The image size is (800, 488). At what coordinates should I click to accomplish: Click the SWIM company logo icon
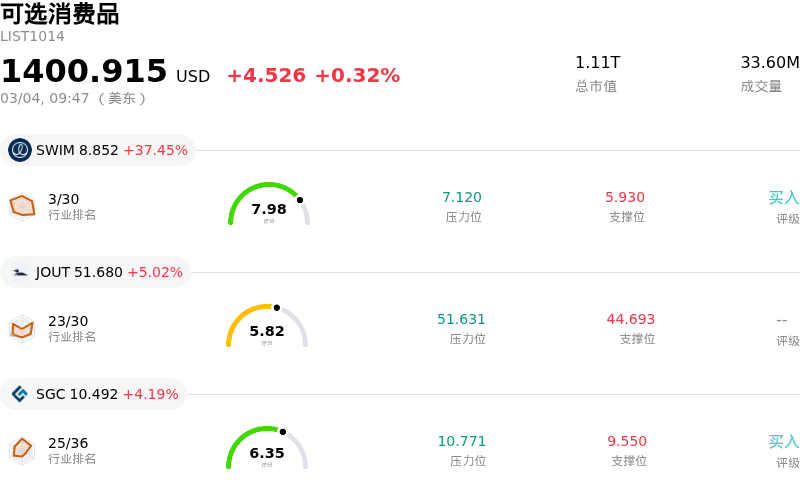click(20, 150)
